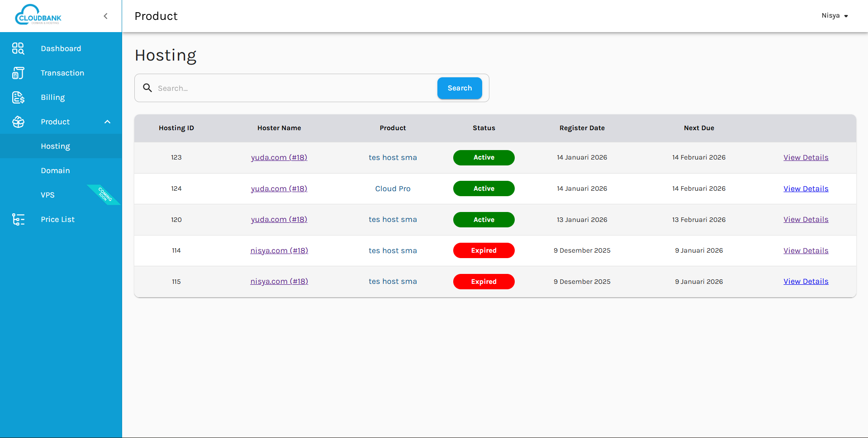The height and width of the screenshot is (438, 868).
Task: Collapse sidebar with the left chevron
Action: click(x=106, y=16)
